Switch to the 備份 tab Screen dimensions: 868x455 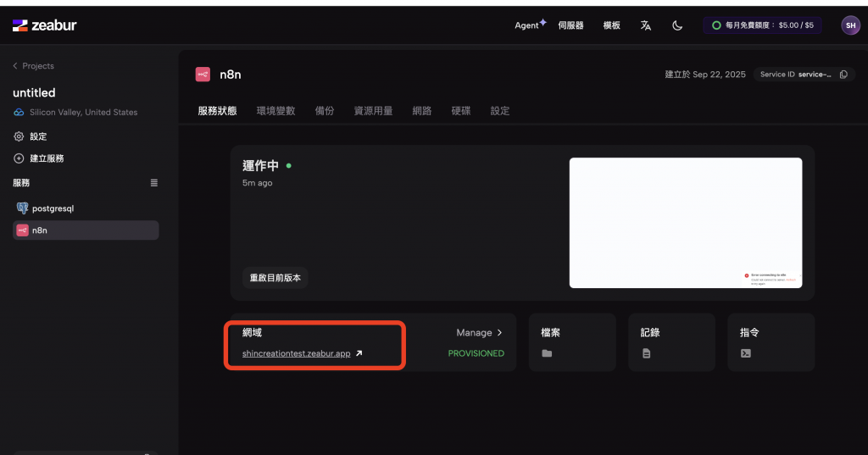(325, 111)
